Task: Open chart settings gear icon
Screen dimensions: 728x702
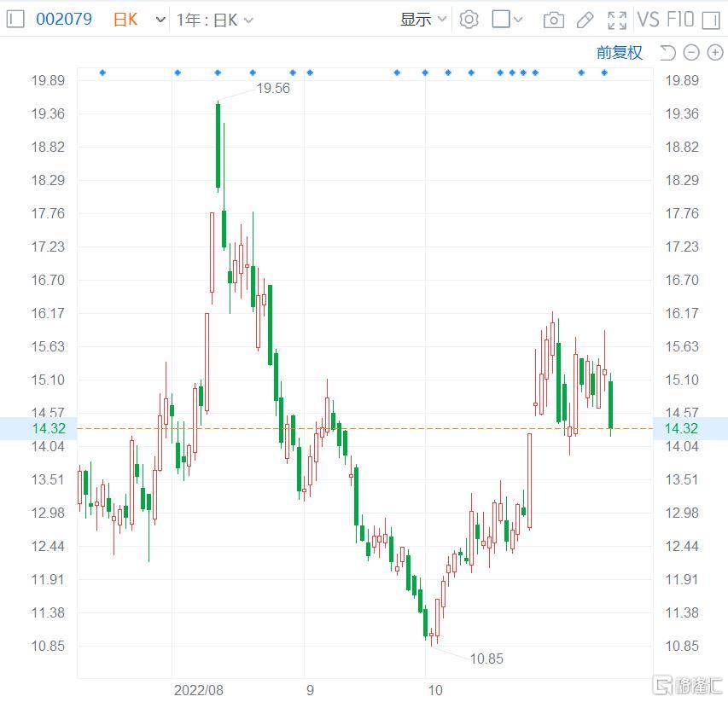Action: tap(469, 20)
